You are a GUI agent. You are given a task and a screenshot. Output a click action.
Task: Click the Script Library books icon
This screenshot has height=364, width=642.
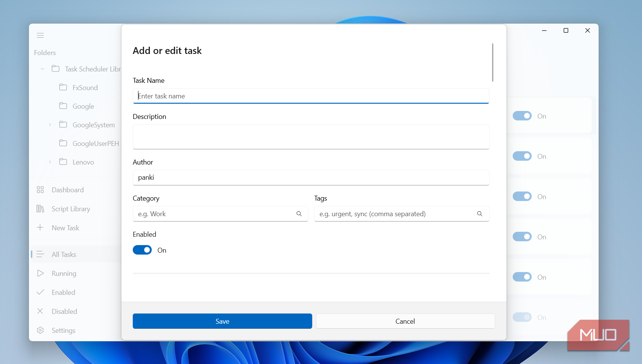click(x=40, y=209)
